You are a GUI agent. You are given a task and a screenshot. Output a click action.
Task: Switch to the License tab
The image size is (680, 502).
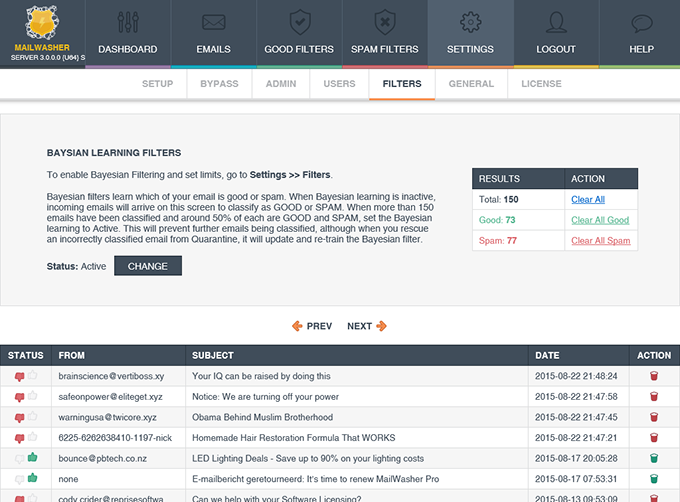pyautogui.click(x=541, y=84)
